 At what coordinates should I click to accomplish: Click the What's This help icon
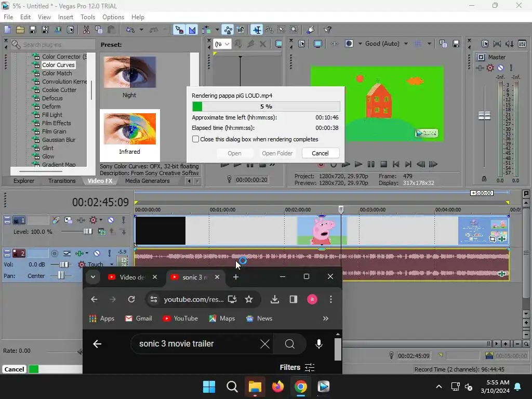327,30
